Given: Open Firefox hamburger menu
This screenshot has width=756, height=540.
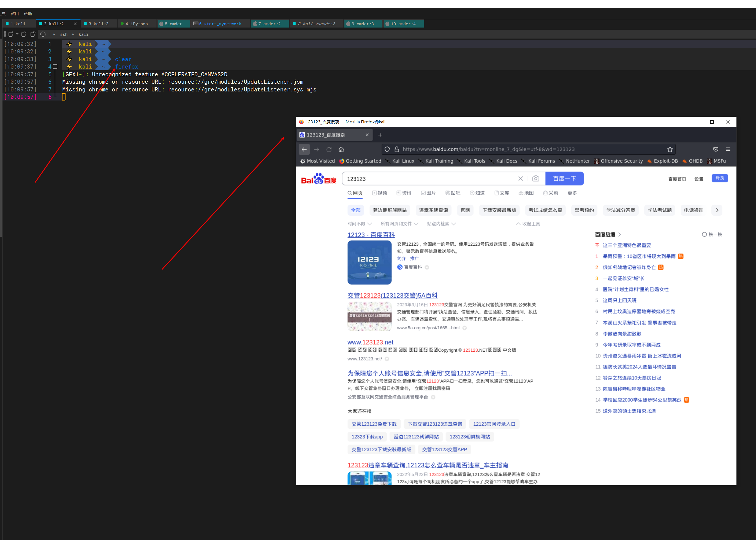Looking at the screenshot, I should tap(728, 149).
